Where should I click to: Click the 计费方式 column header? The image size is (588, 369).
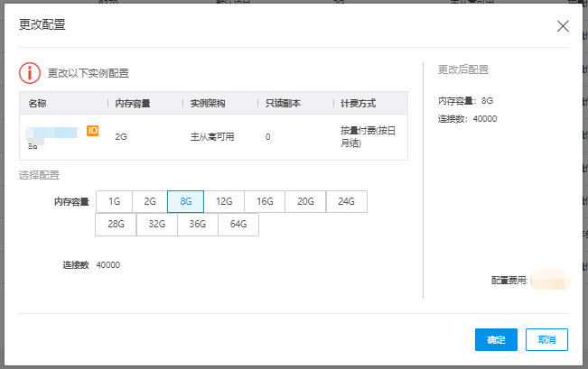point(357,103)
